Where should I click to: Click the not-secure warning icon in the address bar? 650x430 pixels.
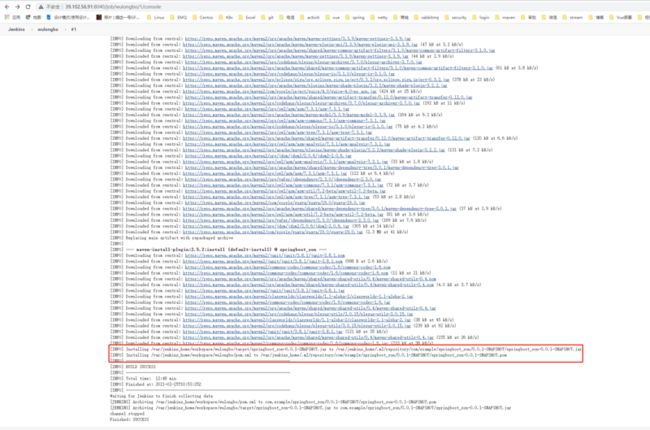[41, 7]
